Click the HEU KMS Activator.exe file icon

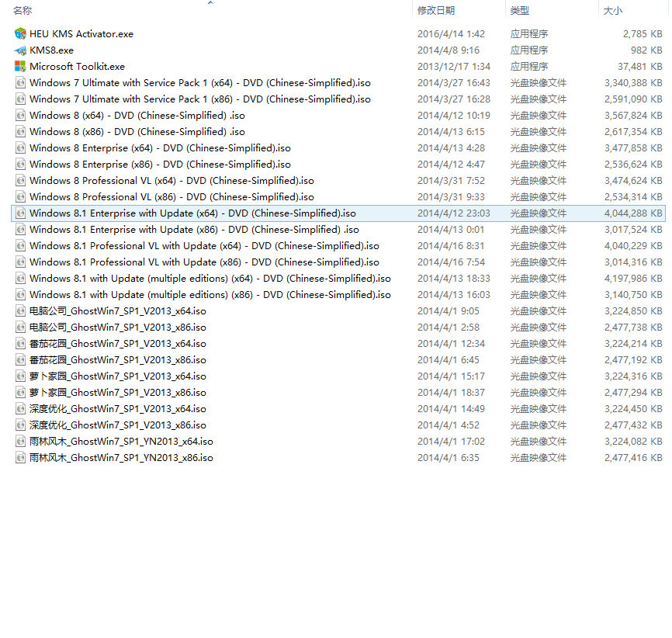click(x=20, y=33)
